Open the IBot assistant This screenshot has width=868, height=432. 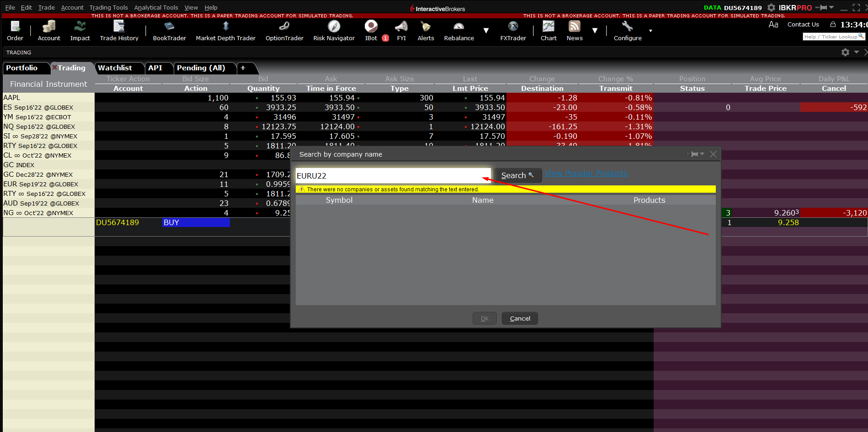click(x=371, y=31)
